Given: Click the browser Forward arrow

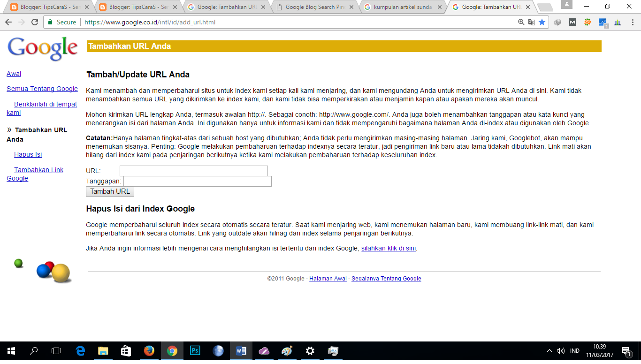Looking at the screenshot, I should coord(21,22).
